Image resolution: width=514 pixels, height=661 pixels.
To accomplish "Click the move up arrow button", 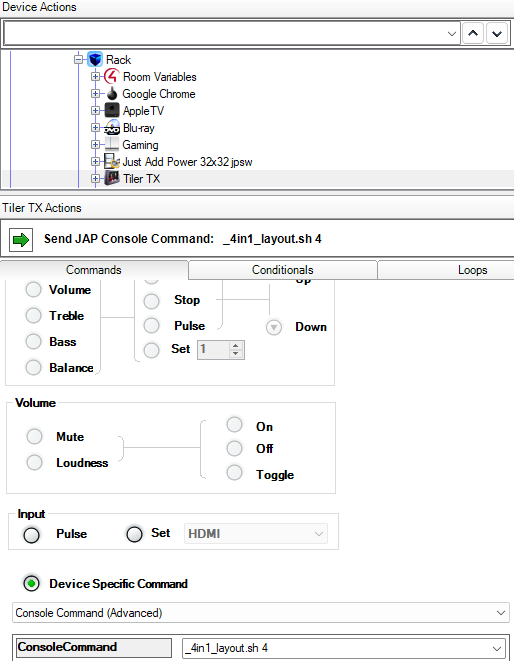I will pos(473,33).
